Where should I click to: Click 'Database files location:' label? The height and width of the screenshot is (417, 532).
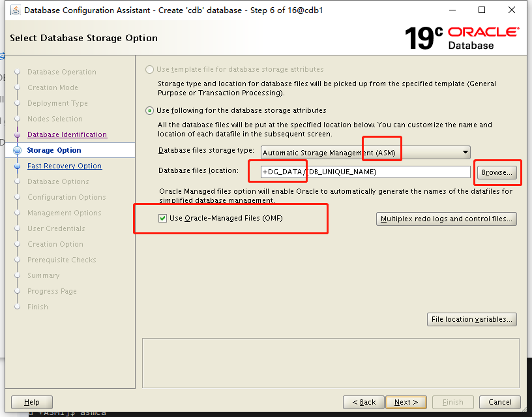pos(198,170)
